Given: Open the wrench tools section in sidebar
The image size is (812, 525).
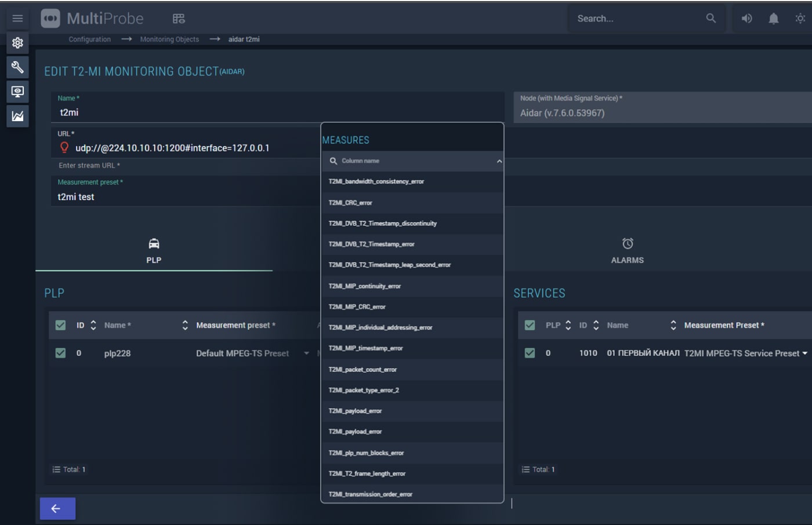Looking at the screenshot, I should click(17, 67).
